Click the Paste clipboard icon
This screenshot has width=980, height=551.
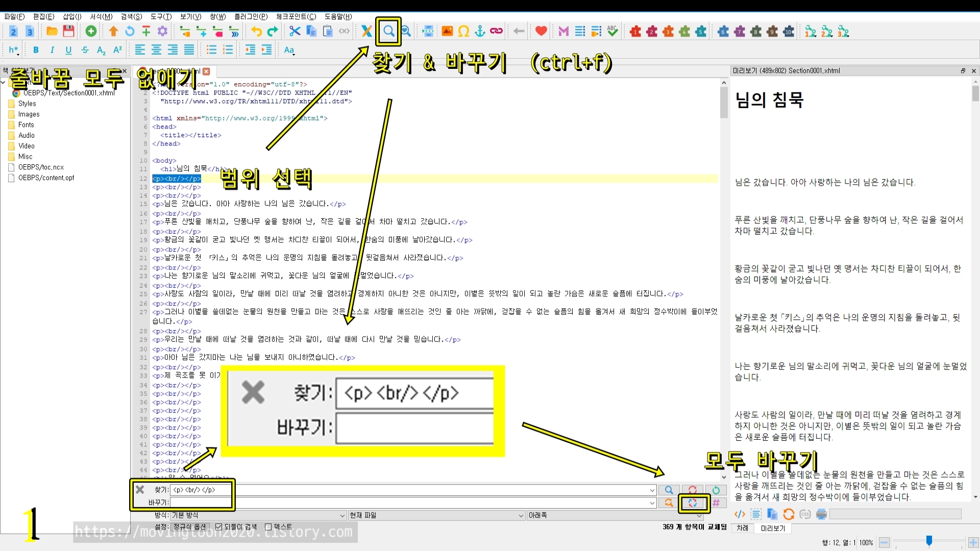pos(328,32)
